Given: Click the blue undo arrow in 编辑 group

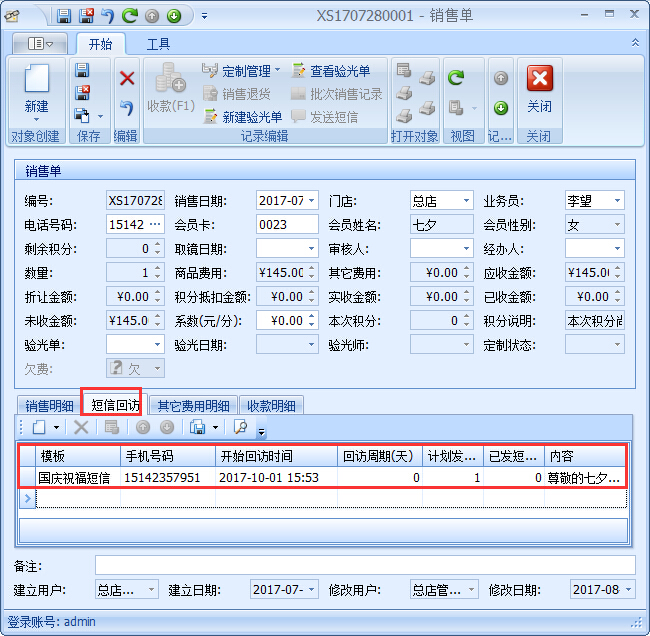Looking at the screenshot, I should click(127, 107).
